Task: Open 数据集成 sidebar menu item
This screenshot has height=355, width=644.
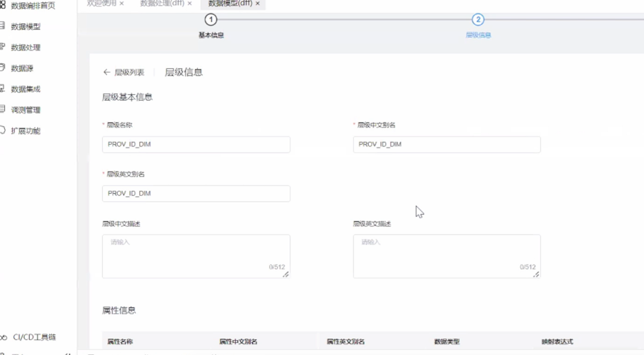Action: tap(25, 89)
